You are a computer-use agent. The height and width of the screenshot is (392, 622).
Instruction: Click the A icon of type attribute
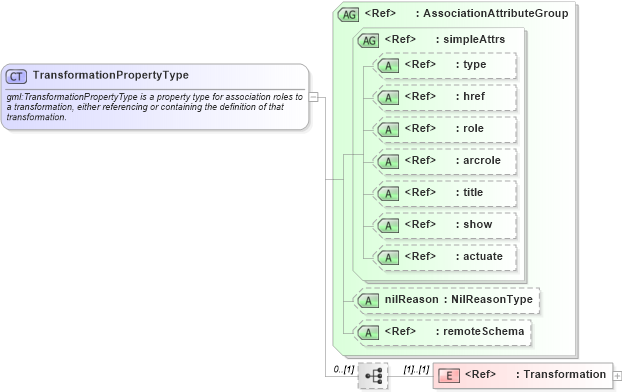tap(388, 65)
